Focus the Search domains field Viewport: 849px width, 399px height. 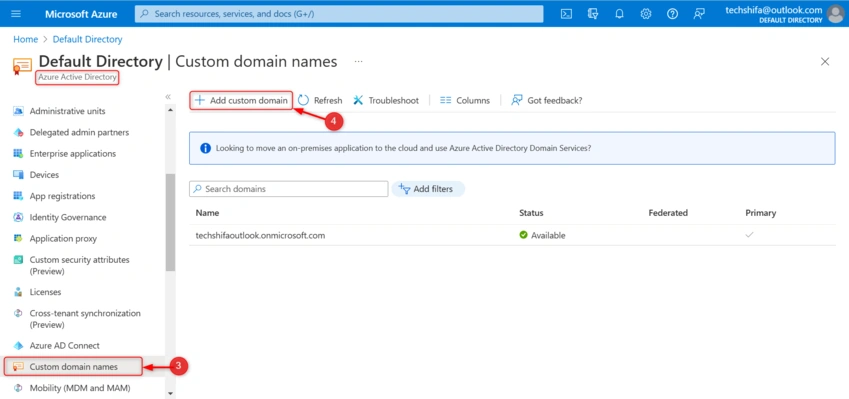tap(289, 189)
